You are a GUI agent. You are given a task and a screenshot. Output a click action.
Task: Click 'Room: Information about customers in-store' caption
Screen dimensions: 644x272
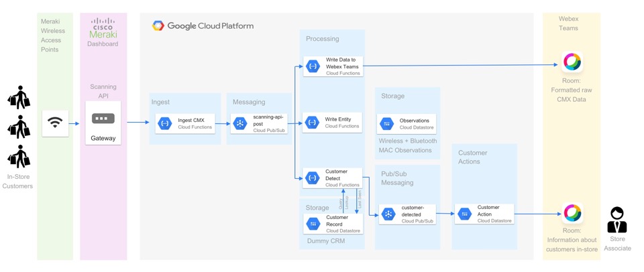coord(572,240)
